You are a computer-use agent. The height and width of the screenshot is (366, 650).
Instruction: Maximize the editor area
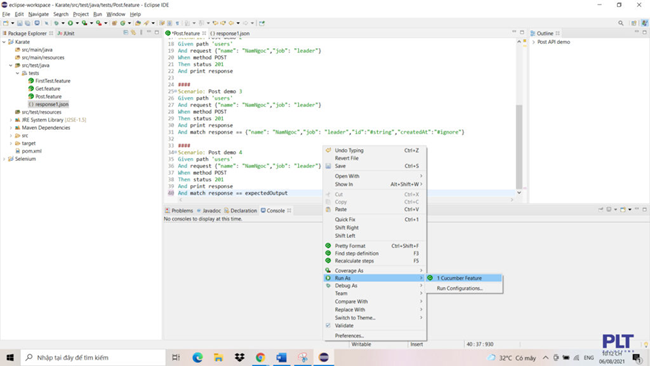pyautogui.click(x=522, y=32)
